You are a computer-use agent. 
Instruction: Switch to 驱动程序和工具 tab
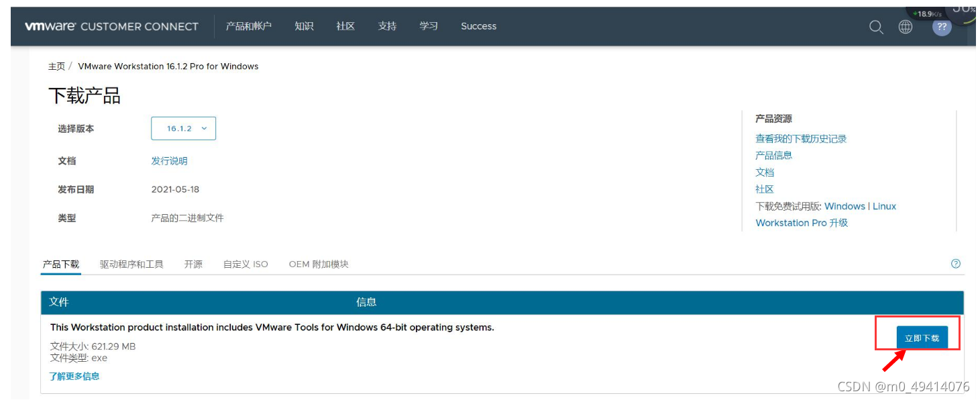pyautogui.click(x=131, y=264)
